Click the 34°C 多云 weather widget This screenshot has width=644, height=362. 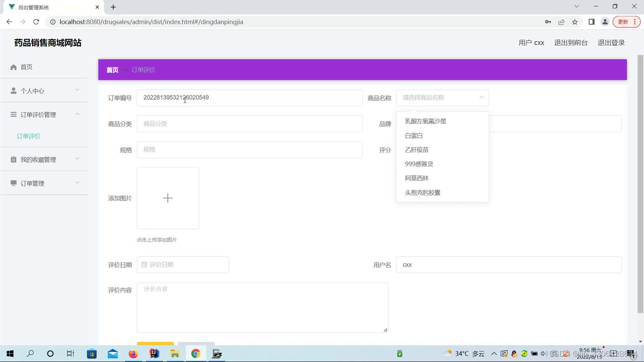[x=464, y=354]
